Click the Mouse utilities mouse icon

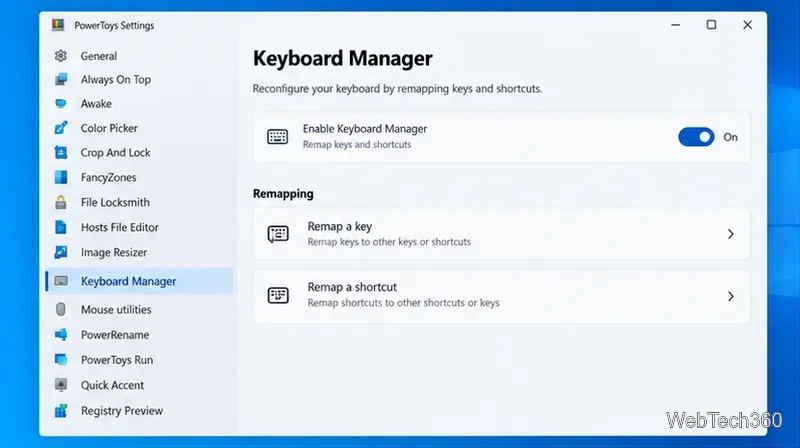[x=61, y=309]
